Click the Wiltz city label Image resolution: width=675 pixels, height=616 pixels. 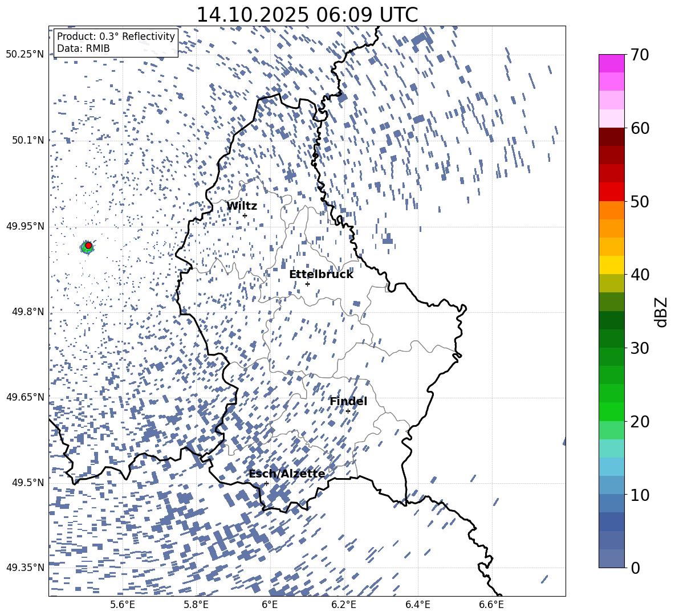[x=242, y=206]
